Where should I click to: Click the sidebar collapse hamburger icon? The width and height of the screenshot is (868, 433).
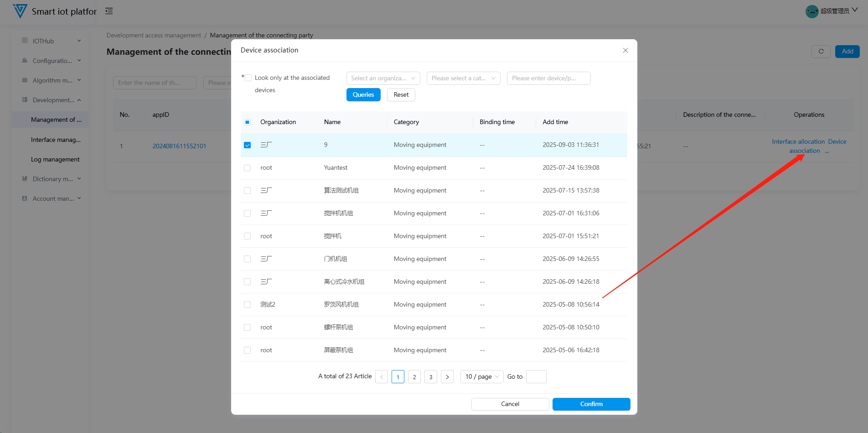[x=109, y=11]
